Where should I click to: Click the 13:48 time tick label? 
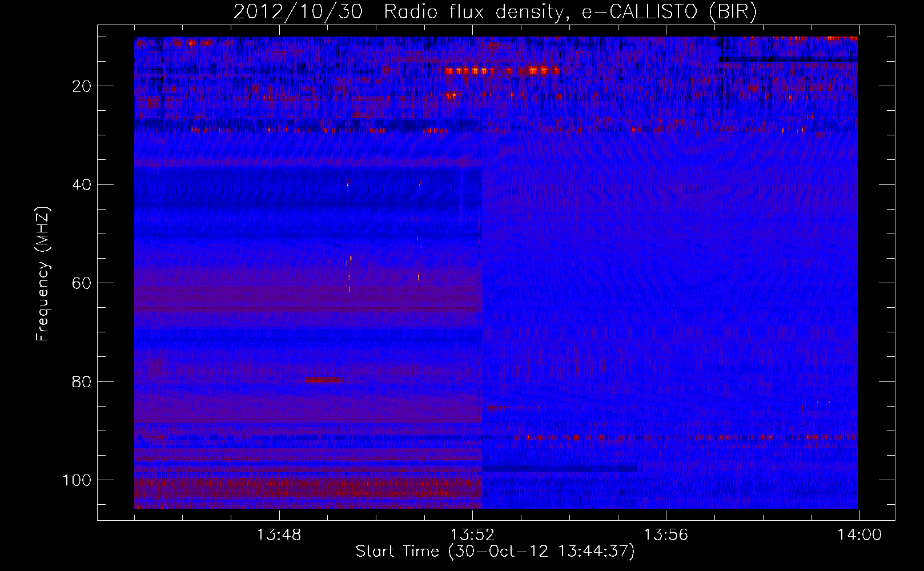[279, 535]
